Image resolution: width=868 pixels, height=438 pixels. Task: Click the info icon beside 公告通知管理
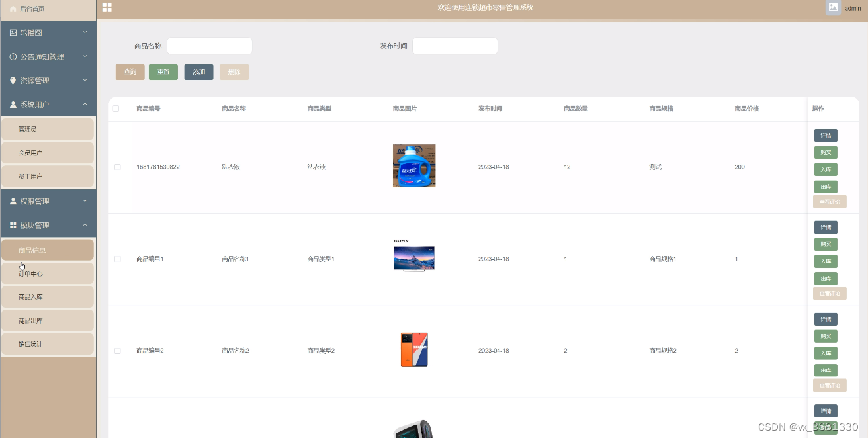[13, 57]
